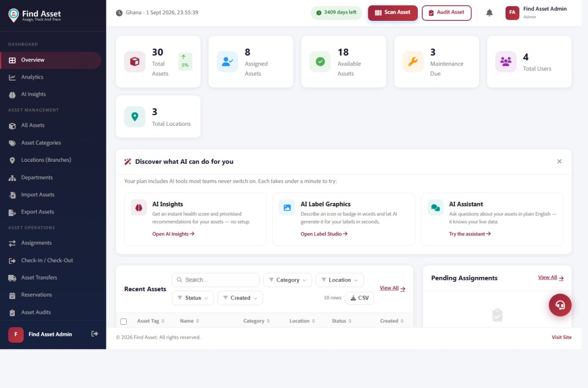Click the AI Insights brain card icon

[139, 207]
